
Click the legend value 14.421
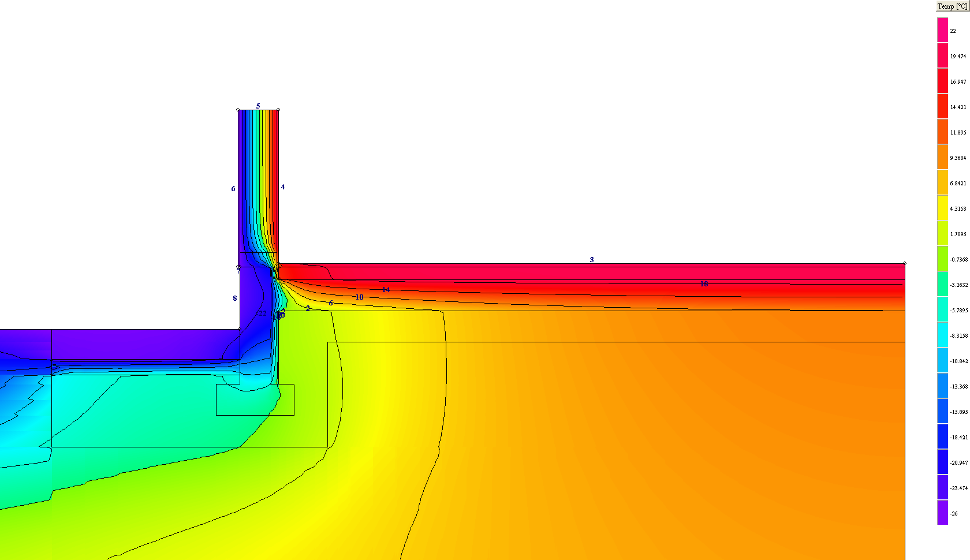click(x=958, y=107)
